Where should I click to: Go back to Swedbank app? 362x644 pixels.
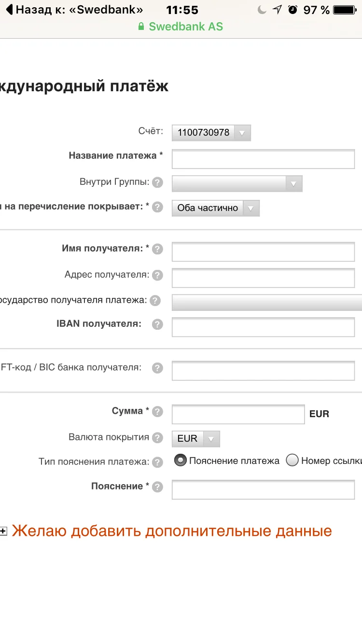(72, 10)
